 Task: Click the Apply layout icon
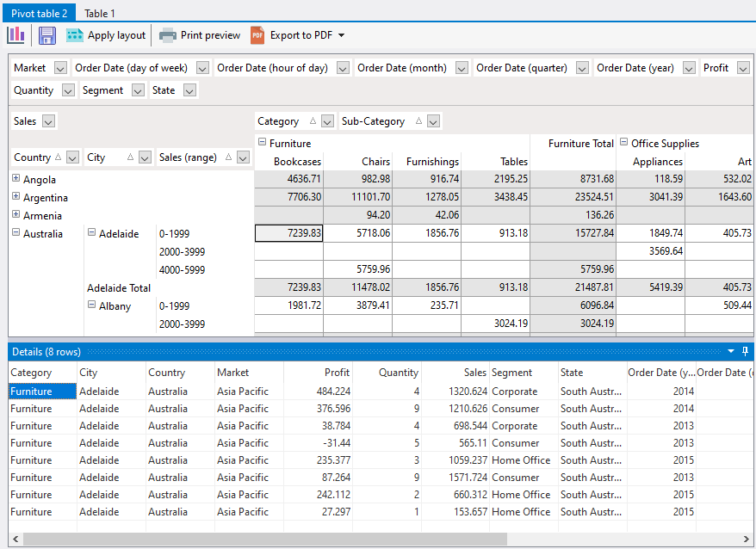75,35
